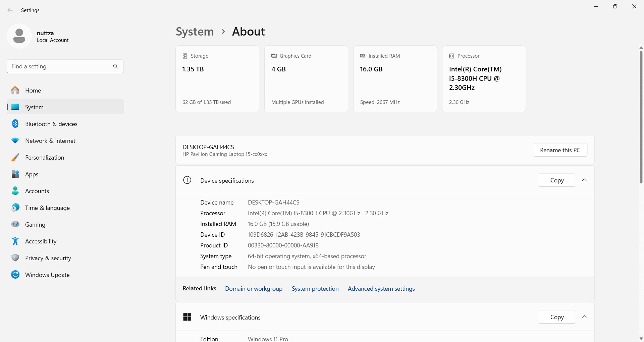Click the scrollbar down arrow

(x=641, y=338)
